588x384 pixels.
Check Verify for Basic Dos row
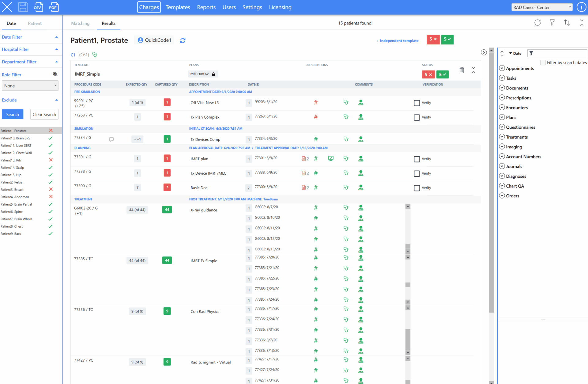point(417,188)
